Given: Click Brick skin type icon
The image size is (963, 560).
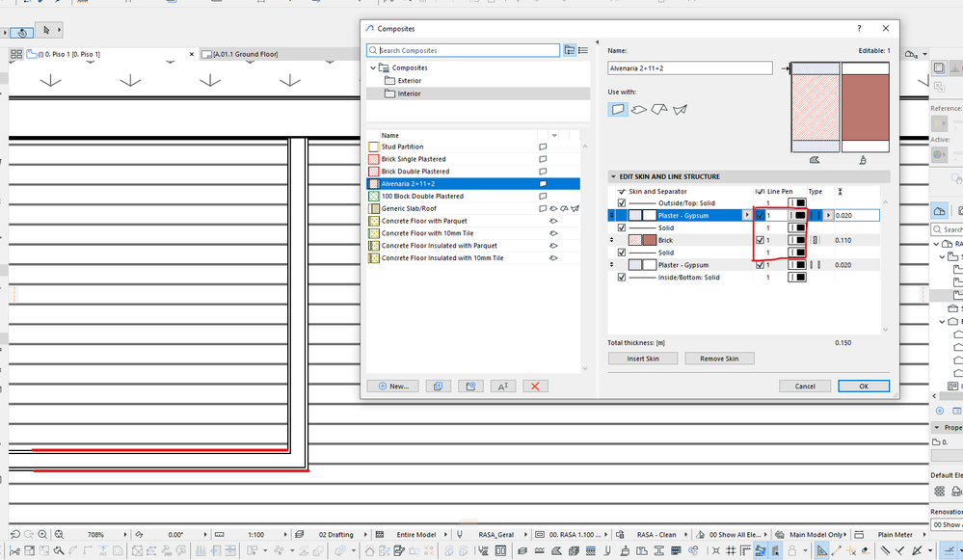Looking at the screenshot, I should tap(815, 240).
